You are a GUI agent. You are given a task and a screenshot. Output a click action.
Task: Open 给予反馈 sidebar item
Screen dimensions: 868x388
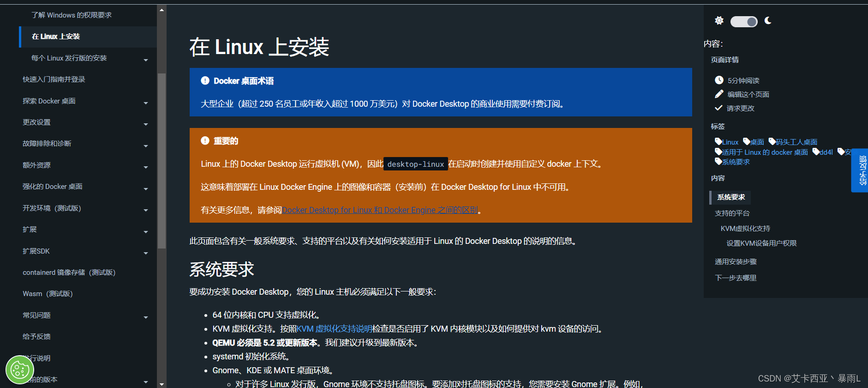(x=37, y=337)
